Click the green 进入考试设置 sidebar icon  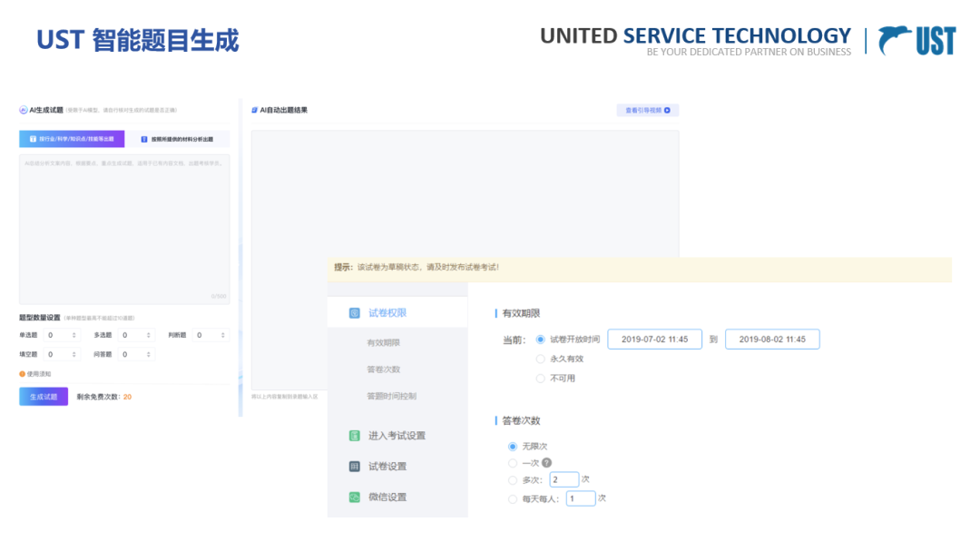coord(355,436)
